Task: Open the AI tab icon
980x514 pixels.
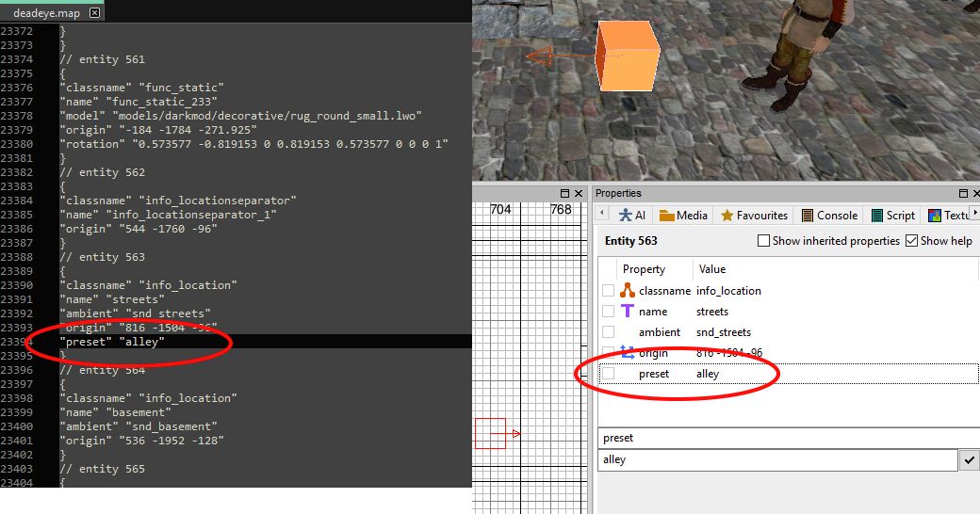Action: click(625, 216)
